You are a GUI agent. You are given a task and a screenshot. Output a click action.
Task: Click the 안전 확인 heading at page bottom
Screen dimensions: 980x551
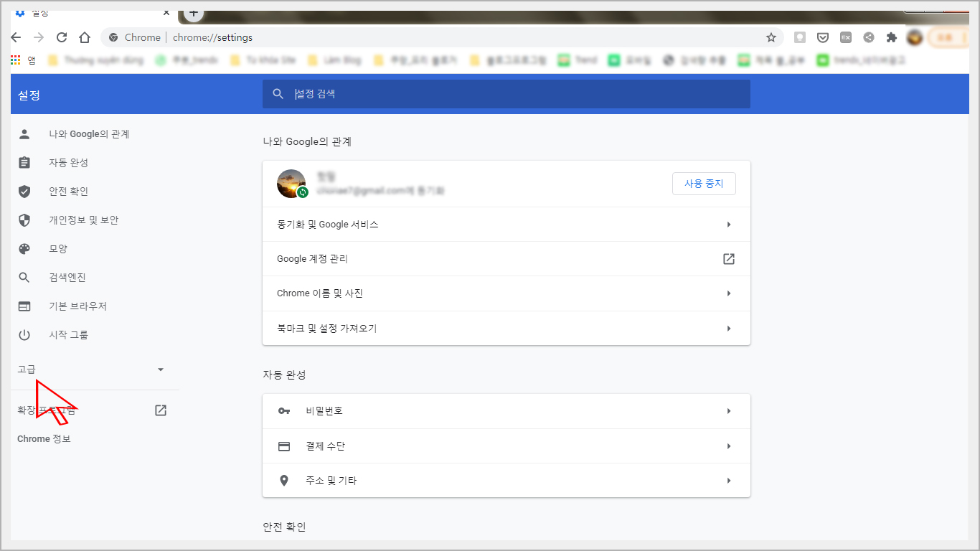(284, 527)
